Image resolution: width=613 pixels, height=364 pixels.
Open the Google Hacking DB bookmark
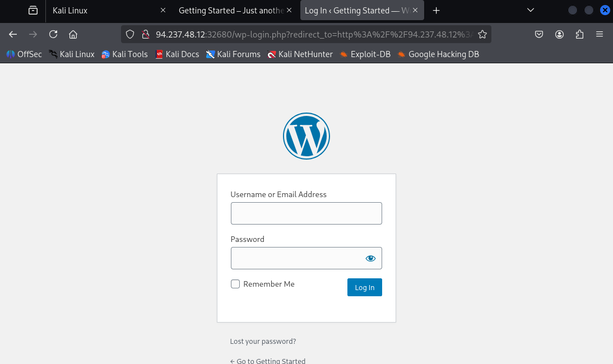point(438,54)
